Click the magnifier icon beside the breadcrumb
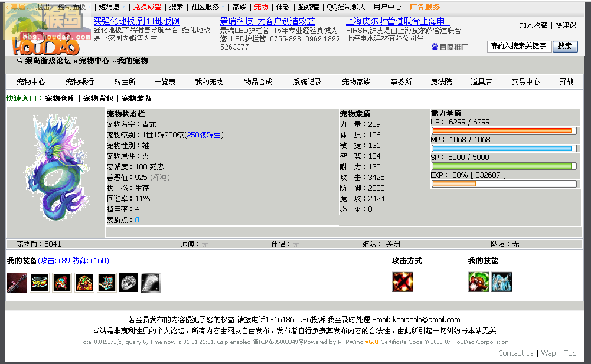The width and height of the screenshot is (591, 364). (x=20, y=60)
